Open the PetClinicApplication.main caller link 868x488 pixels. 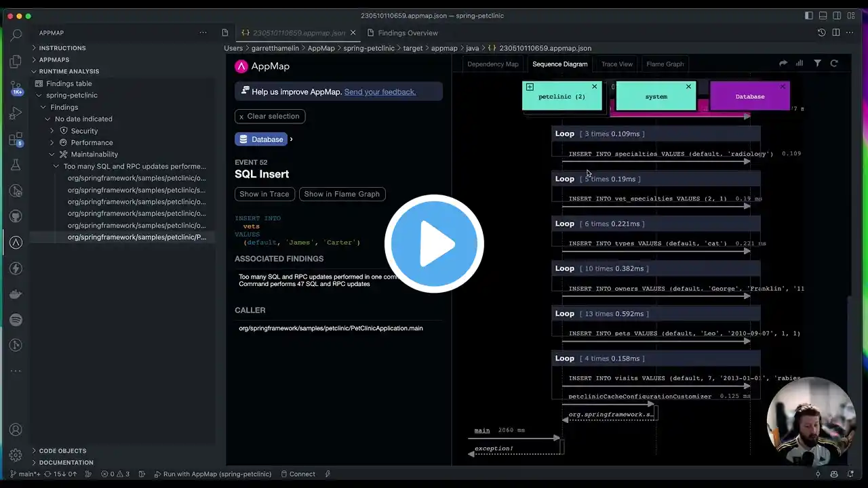[x=331, y=328]
